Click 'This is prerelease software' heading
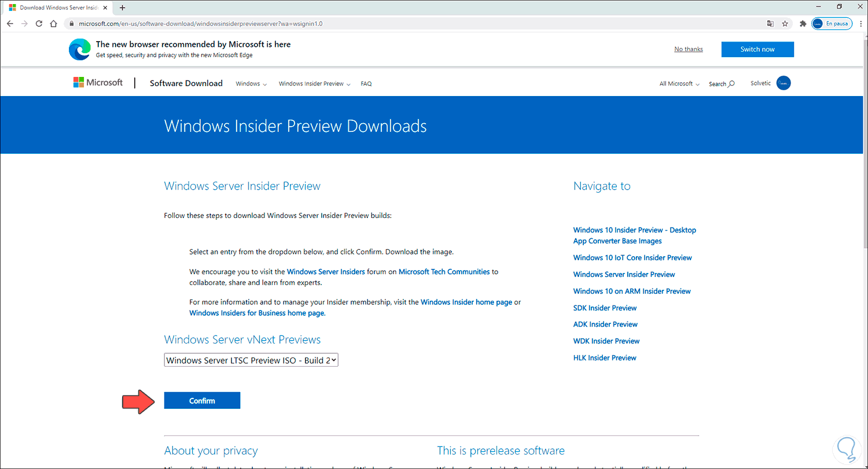The width and height of the screenshot is (868, 469). click(x=501, y=450)
